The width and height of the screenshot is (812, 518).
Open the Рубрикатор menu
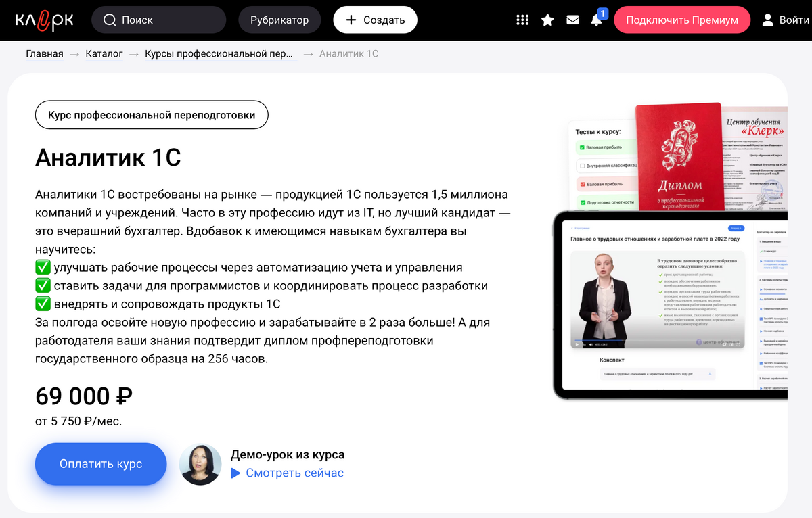tap(279, 20)
